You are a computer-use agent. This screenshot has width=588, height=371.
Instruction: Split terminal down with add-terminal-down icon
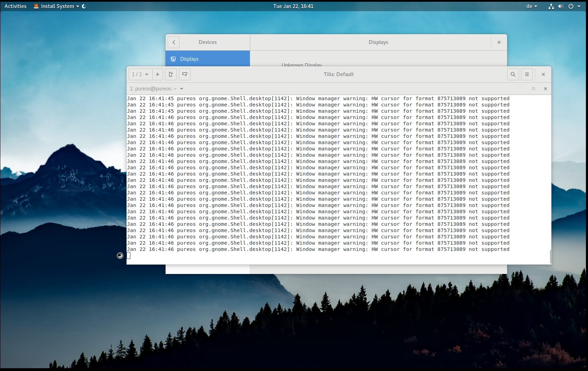[185, 74]
